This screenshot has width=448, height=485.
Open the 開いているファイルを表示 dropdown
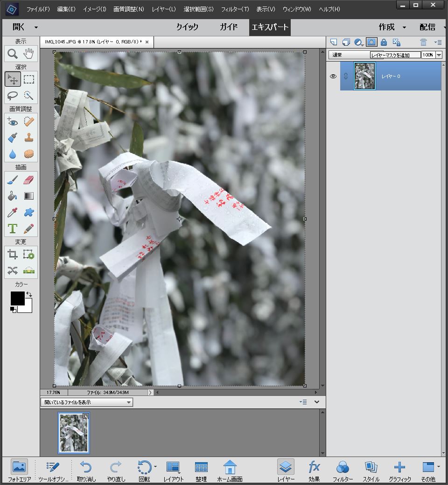click(87, 402)
